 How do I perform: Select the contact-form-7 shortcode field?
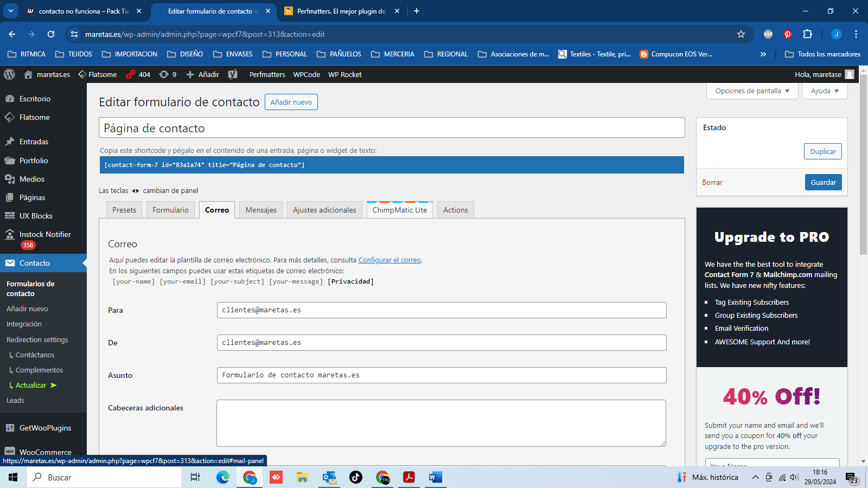(392, 165)
